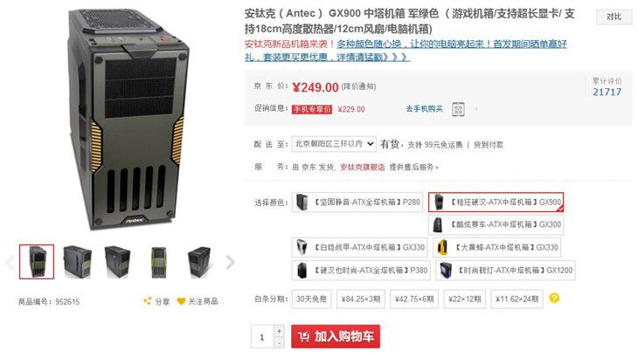638x364 pixels.
Task: Add the item to shopping cart
Action: (336, 336)
